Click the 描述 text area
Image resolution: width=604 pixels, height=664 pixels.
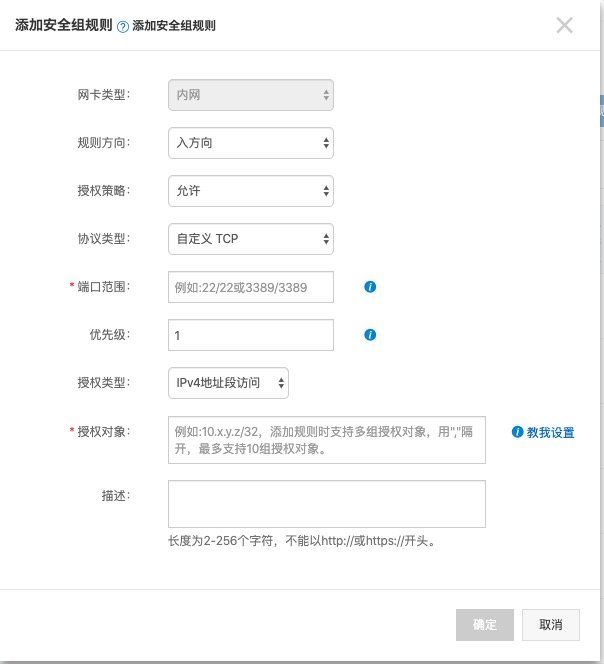pos(327,504)
